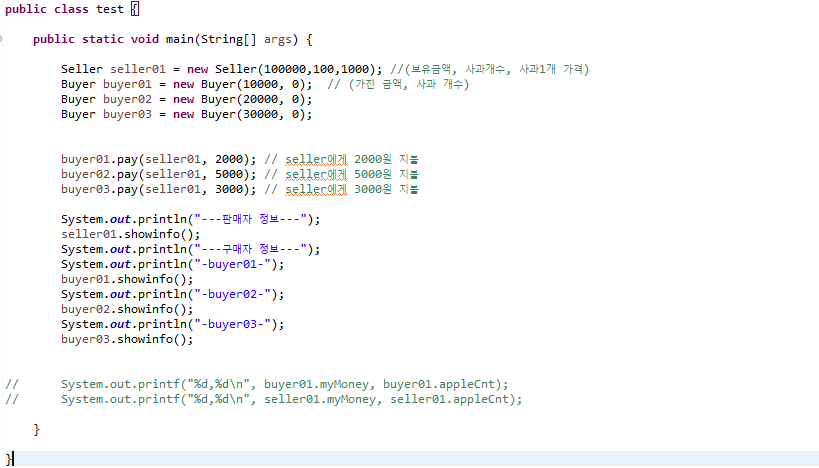Click the 'buyer01.showinfo();' statement
The height and width of the screenshot is (468, 819).
coord(127,279)
